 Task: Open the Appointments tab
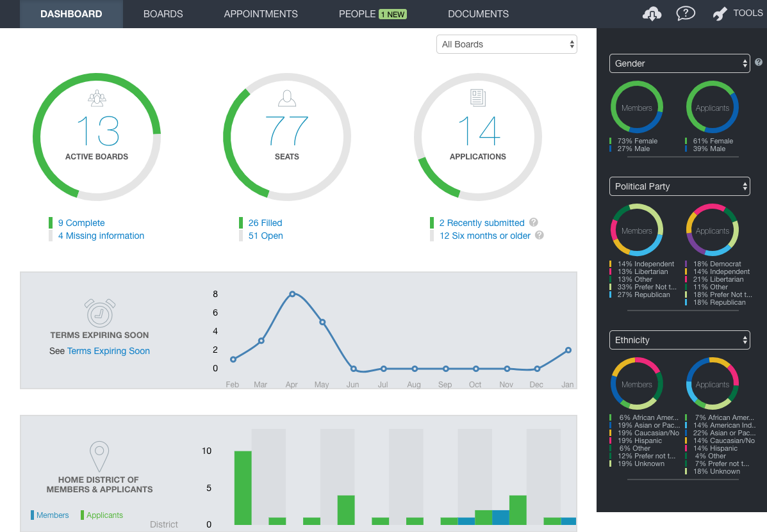[261, 14]
